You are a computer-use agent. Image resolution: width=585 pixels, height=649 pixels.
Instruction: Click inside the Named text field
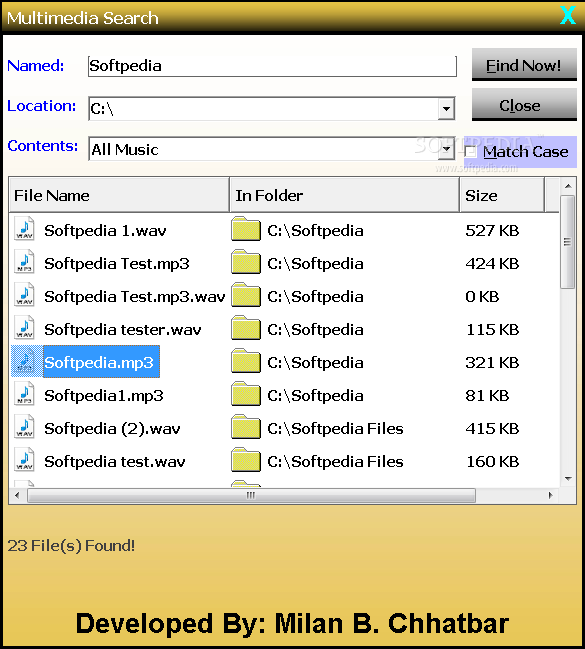pyautogui.click(x=272, y=66)
